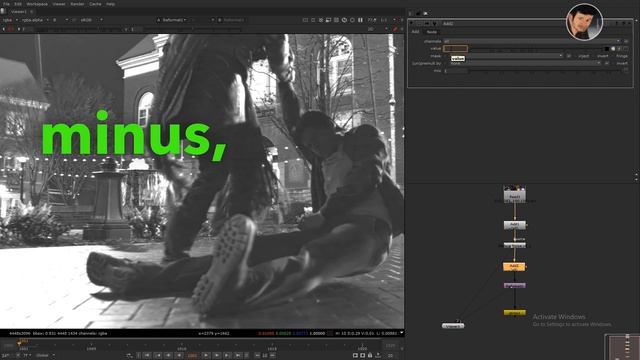Click the black color swatch beside value
This screenshot has height=360, width=640.
(607, 49)
